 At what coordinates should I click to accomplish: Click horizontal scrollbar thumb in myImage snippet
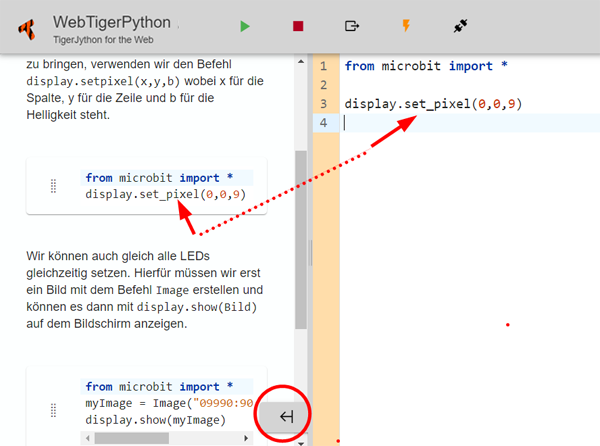(132, 438)
